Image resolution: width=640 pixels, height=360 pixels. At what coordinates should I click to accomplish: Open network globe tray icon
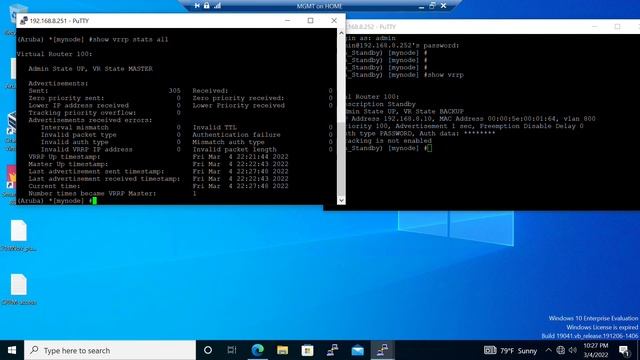coord(560,350)
